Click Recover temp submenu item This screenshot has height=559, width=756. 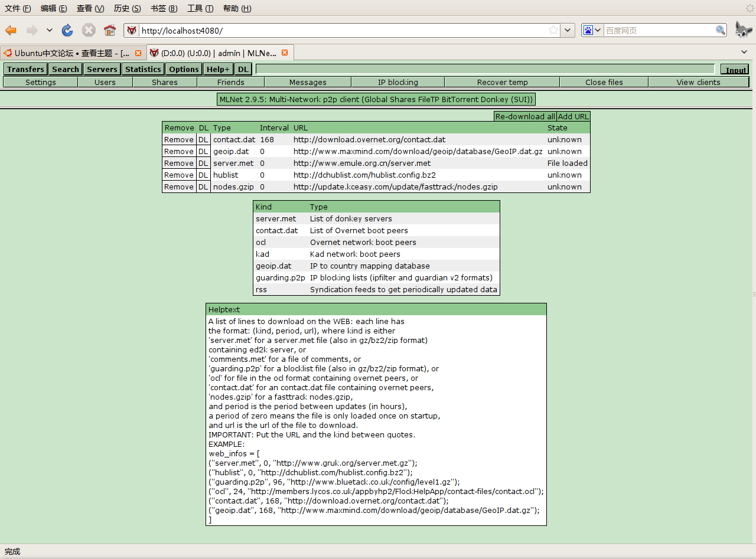click(x=502, y=82)
